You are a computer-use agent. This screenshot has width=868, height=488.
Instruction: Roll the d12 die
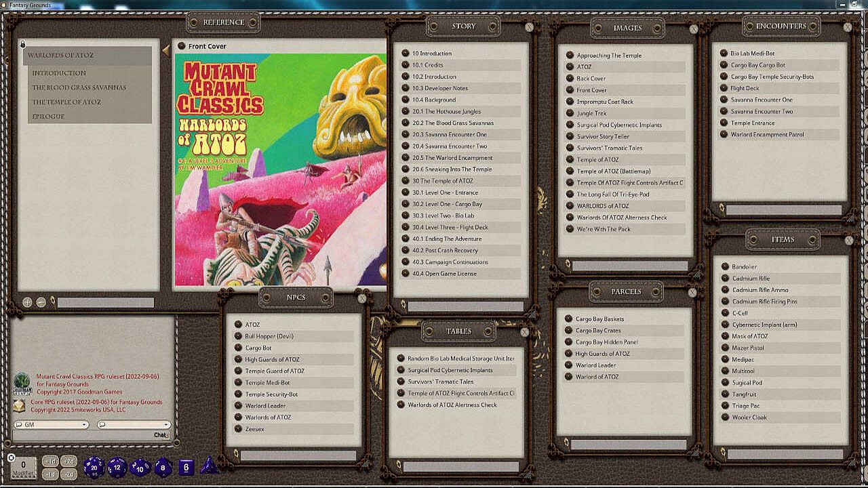pyautogui.click(x=117, y=466)
